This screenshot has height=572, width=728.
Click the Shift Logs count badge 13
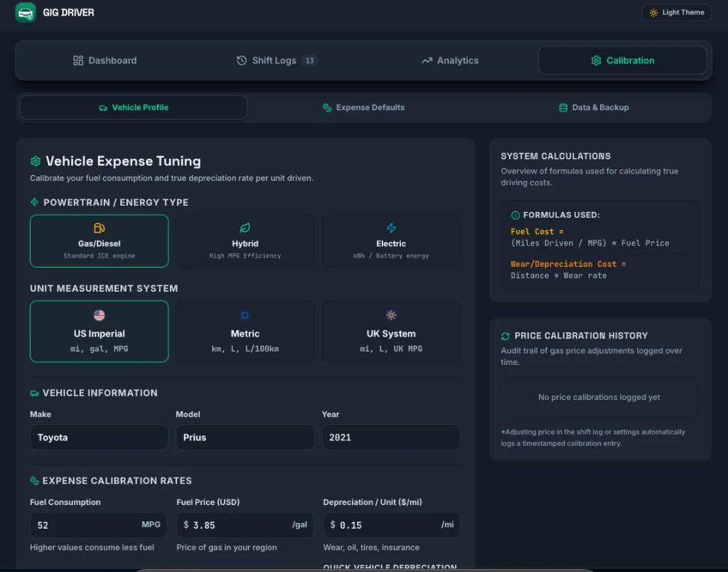[309, 60]
